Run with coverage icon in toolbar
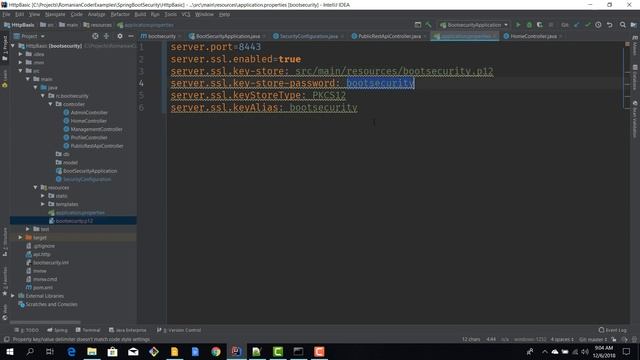The image size is (640, 360). pos(540,25)
